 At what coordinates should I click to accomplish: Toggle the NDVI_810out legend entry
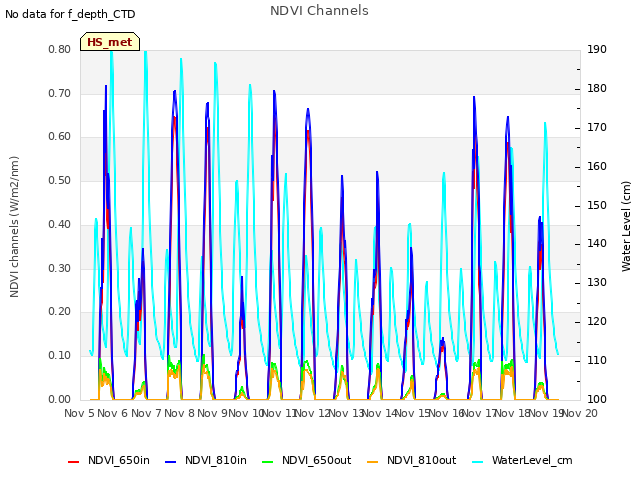411,461
